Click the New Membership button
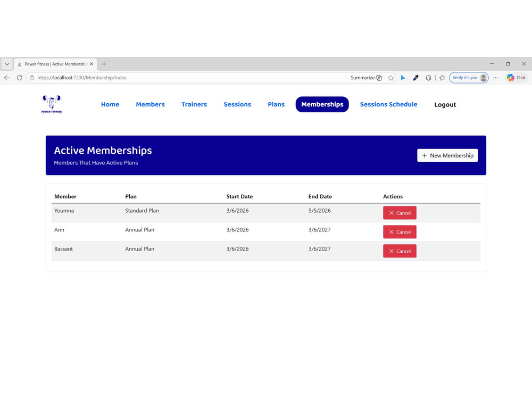 [x=447, y=155]
